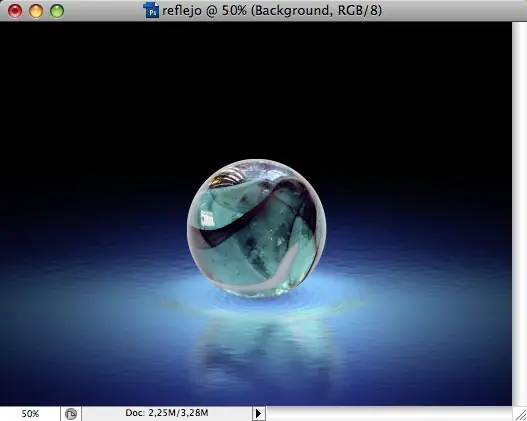Click the Photoshop document icon in title bar
Image resolution: width=527 pixels, height=421 pixels.
click(151, 10)
